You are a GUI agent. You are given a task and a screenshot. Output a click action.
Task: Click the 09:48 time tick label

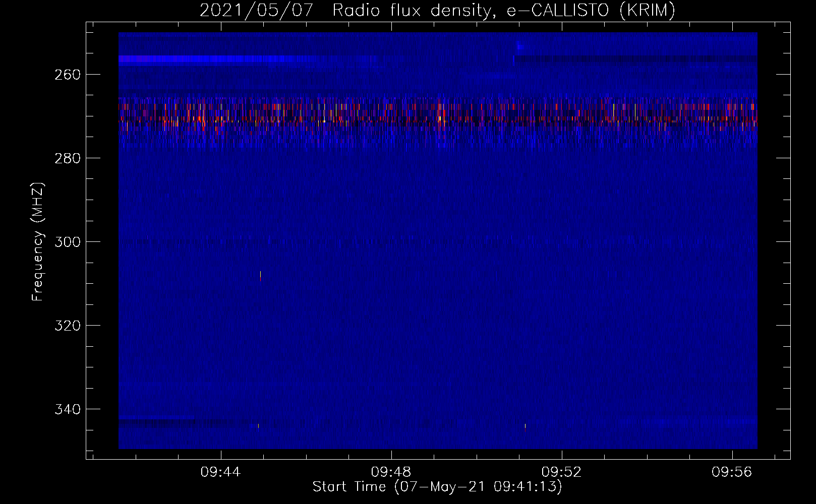pos(391,472)
